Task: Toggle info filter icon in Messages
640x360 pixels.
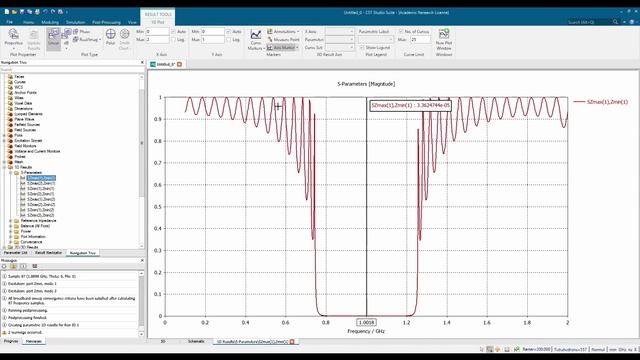Action: [x=23, y=266]
